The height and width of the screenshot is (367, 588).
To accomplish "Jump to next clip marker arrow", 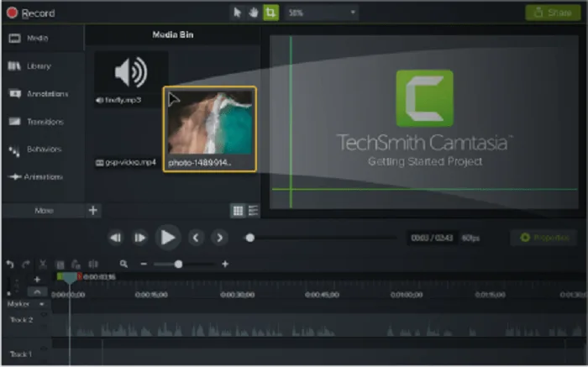I will coord(220,238).
